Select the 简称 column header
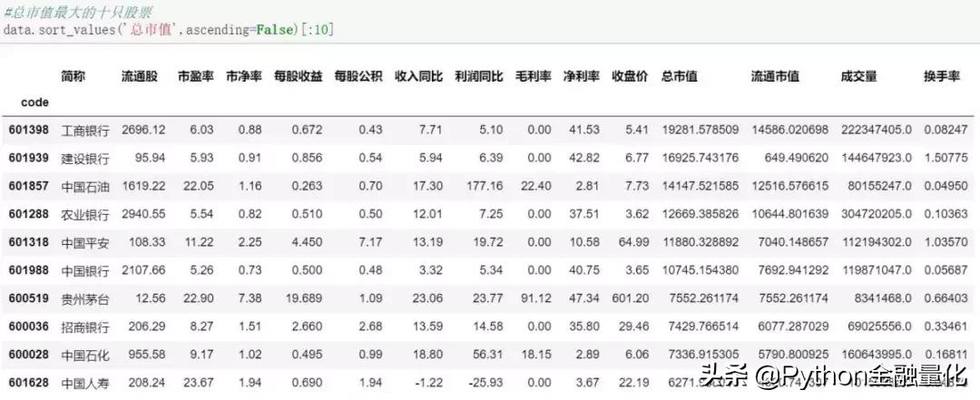The width and height of the screenshot is (980, 400). (73, 77)
